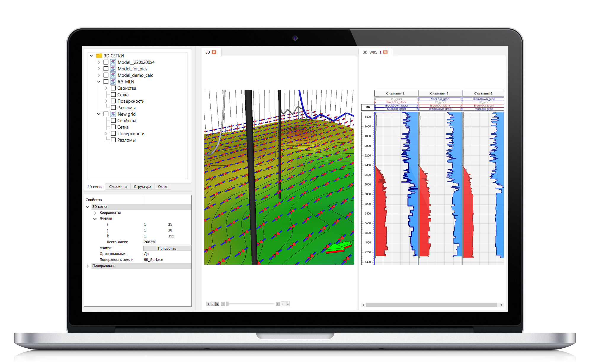Select the J slice direction button
The image size is (591, 364).
pos(213,304)
